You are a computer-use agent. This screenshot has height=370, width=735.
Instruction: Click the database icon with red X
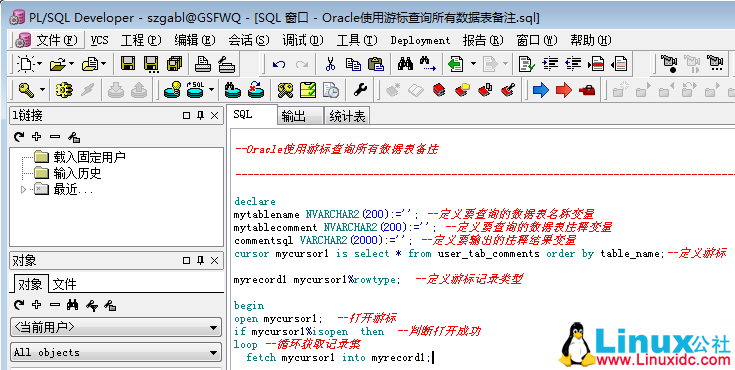[x=256, y=90]
